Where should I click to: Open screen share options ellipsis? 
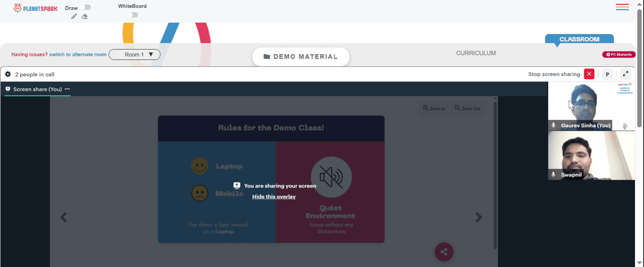tap(67, 89)
